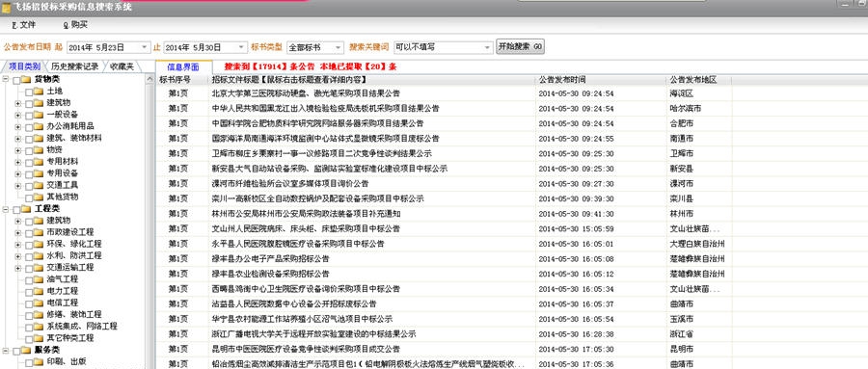Click the folder icon next to 油气工程
The height and width of the screenshot is (369, 868).
coord(39,279)
